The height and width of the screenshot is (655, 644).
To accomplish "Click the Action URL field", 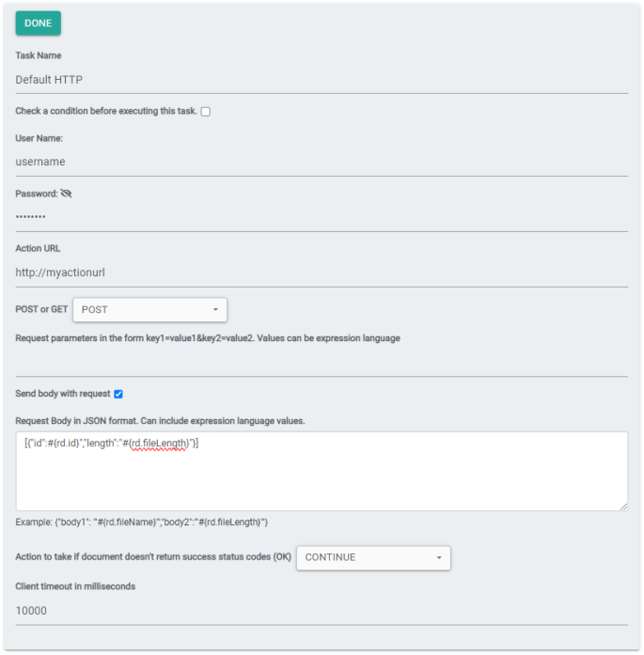I will [x=322, y=273].
